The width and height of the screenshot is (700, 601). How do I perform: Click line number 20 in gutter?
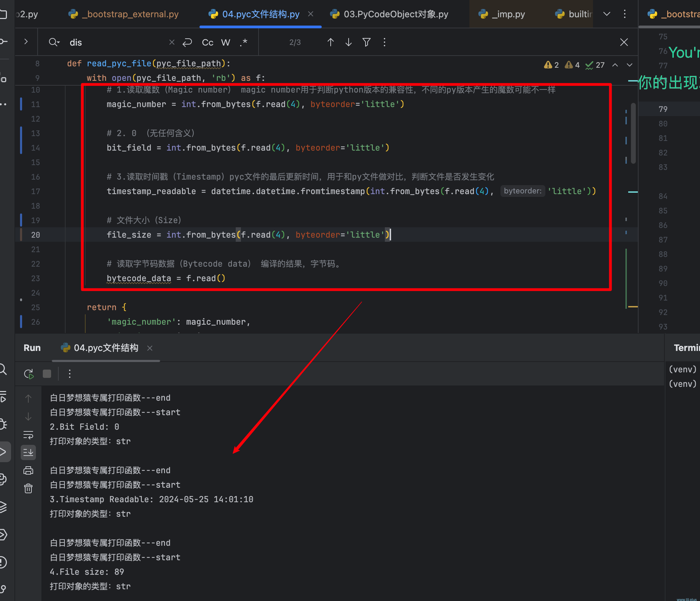click(x=36, y=235)
